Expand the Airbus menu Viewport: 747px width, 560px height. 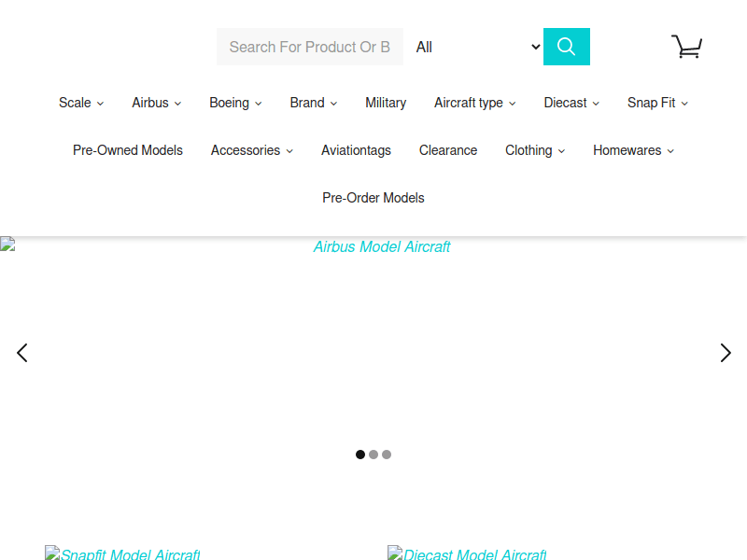pyautogui.click(x=156, y=103)
